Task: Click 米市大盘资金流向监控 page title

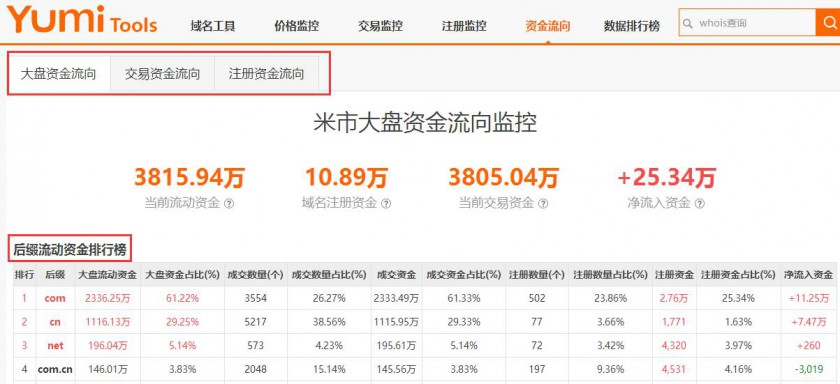Action: pos(425,124)
